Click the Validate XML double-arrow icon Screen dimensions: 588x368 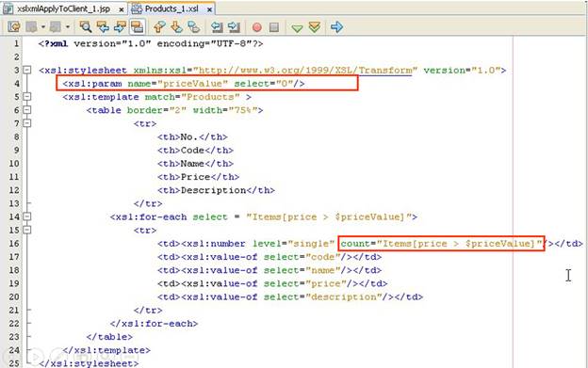tap(315, 27)
